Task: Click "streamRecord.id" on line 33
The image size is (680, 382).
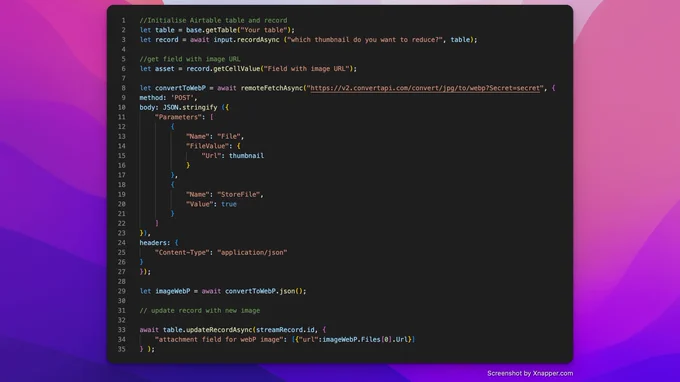Action: tap(285, 330)
